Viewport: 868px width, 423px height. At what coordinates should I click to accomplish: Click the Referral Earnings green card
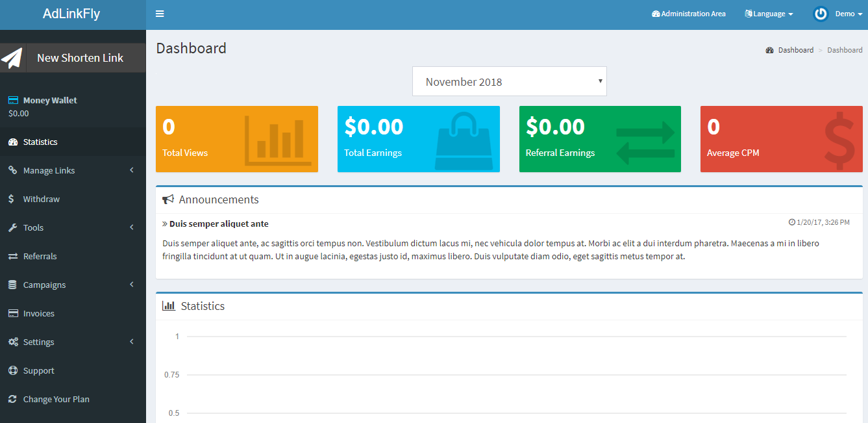600,139
